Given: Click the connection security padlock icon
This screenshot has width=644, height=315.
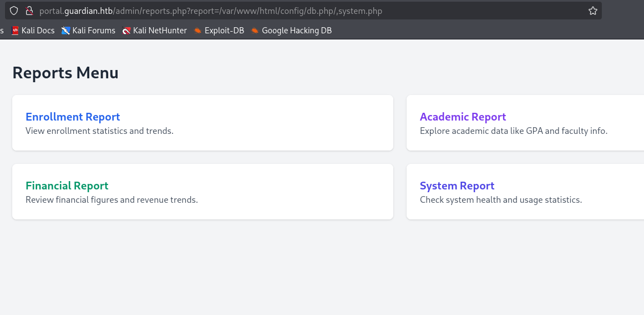Looking at the screenshot, I should click(x=29, y=11).
